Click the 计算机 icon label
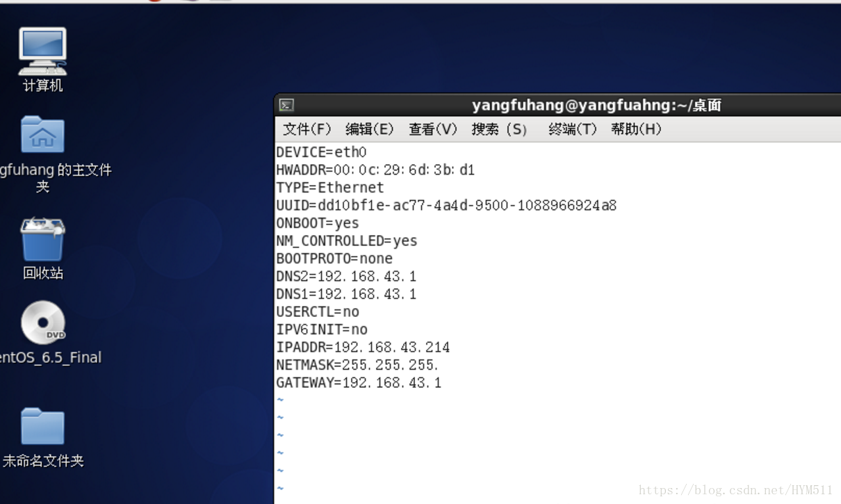Screen dimensions: 841x504 tap(42, 86)
